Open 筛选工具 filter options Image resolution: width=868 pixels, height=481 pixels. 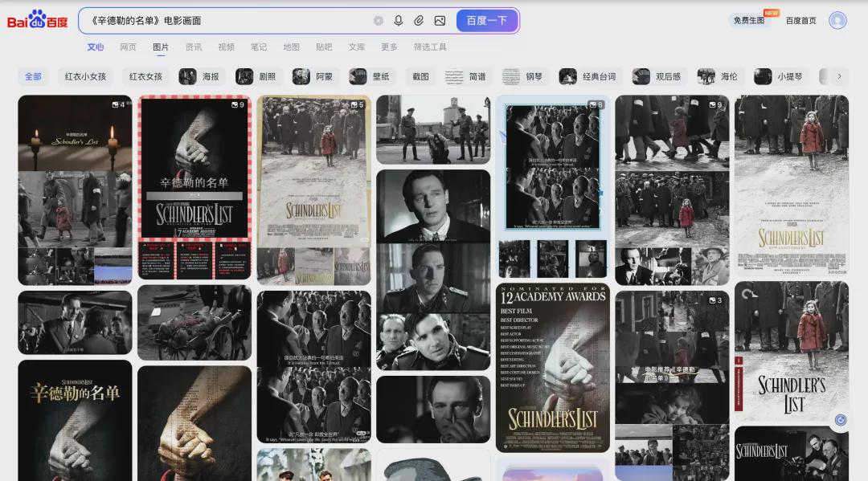click(430, 47)
